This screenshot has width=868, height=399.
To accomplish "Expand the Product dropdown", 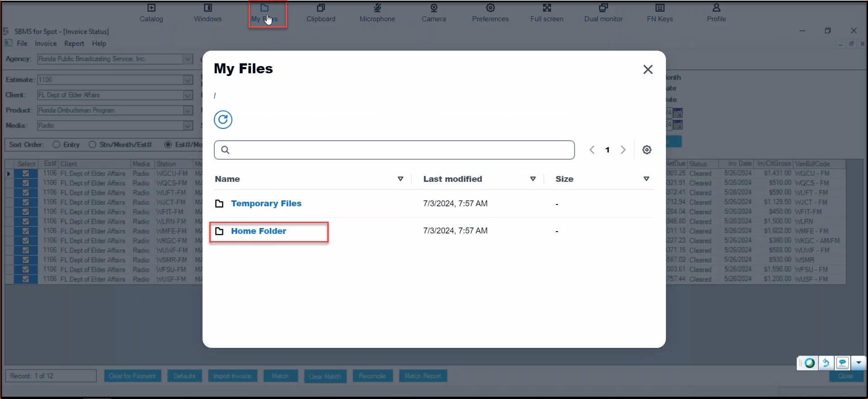I will click(x=188, y=111).
